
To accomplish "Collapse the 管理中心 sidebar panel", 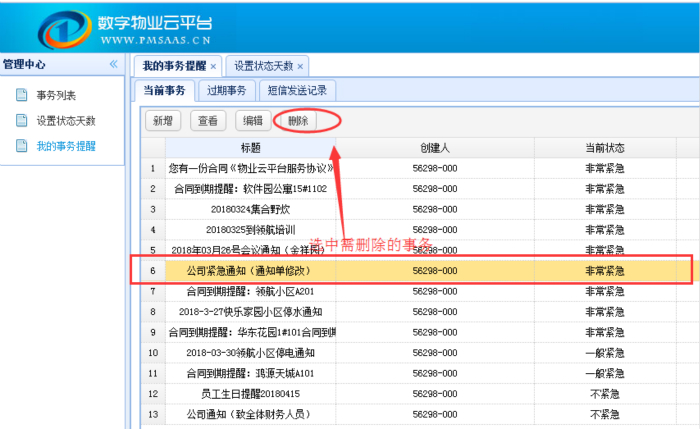I will click(x=113, y=64).
